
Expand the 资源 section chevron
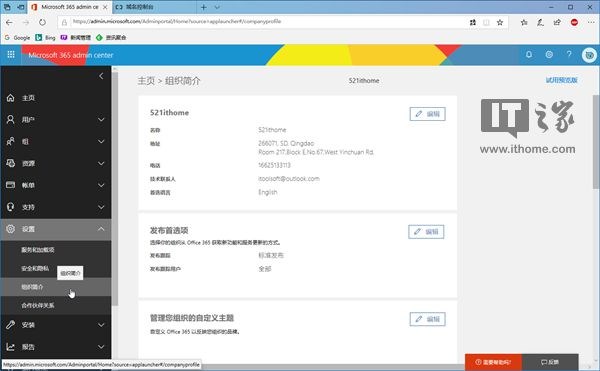coord(101,163)
